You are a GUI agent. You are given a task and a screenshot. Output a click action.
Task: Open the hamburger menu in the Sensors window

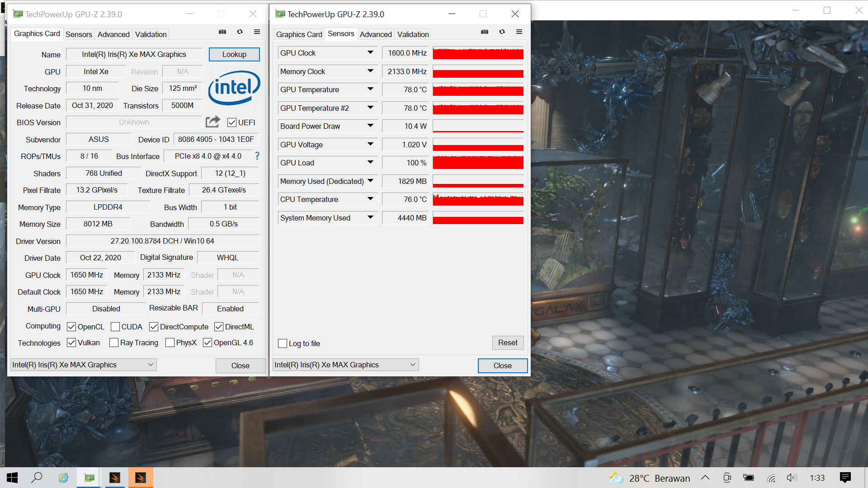pos(519,32)
